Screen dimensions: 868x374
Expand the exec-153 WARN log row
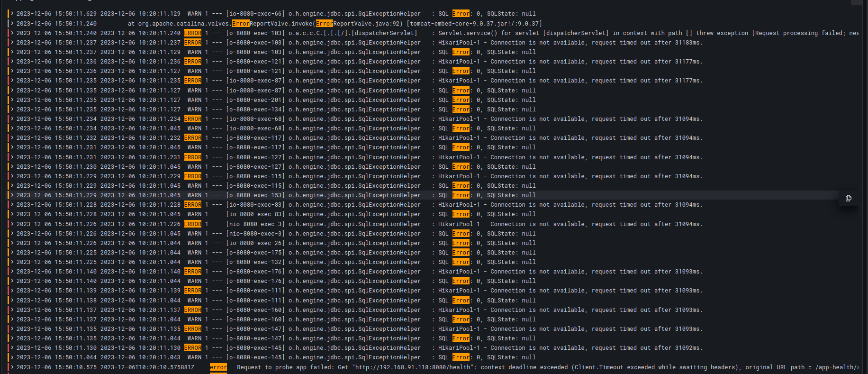pos(12,195)
